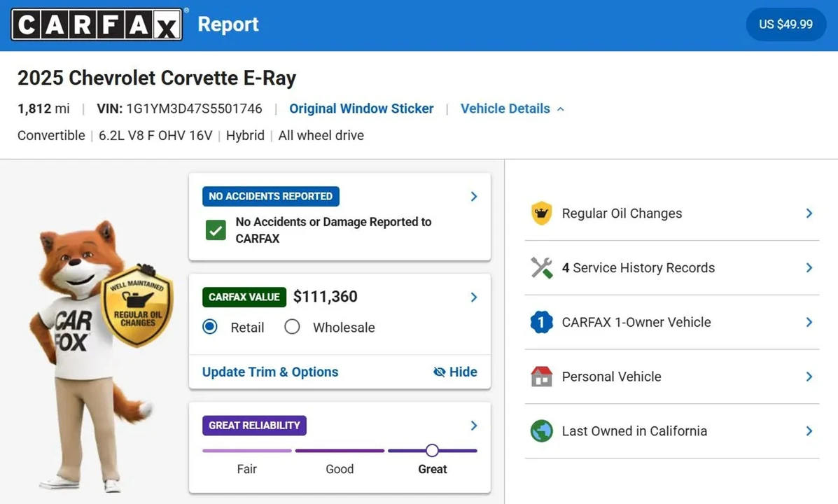Click the Report header text
Viewport: 838px width, 504px height.
click(x=228, y=24)
